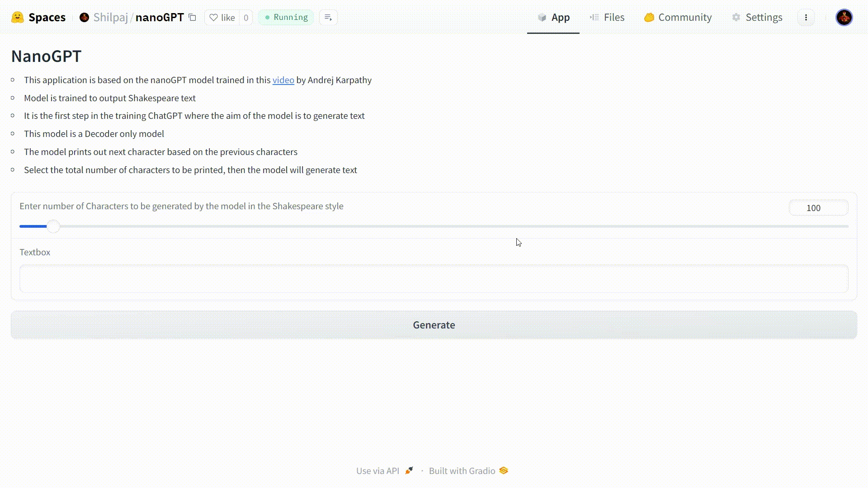This screenshot has width=868, height=488.
Task: Like the space with the heart button
Action: (x=222, y=17)
